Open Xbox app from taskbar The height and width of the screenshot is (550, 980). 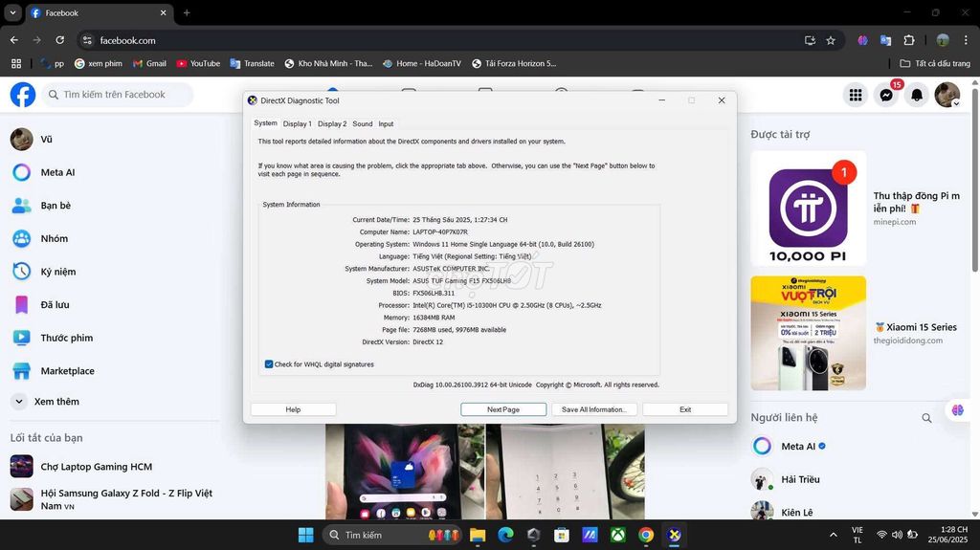pos(618,535)
